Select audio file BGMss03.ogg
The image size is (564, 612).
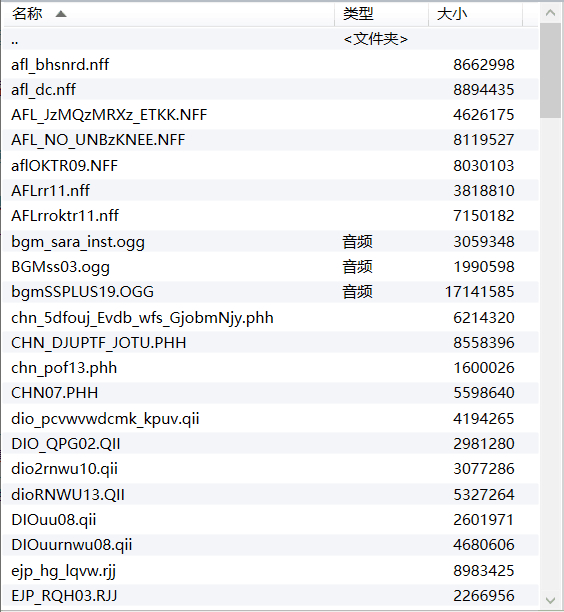pos(271,267)
